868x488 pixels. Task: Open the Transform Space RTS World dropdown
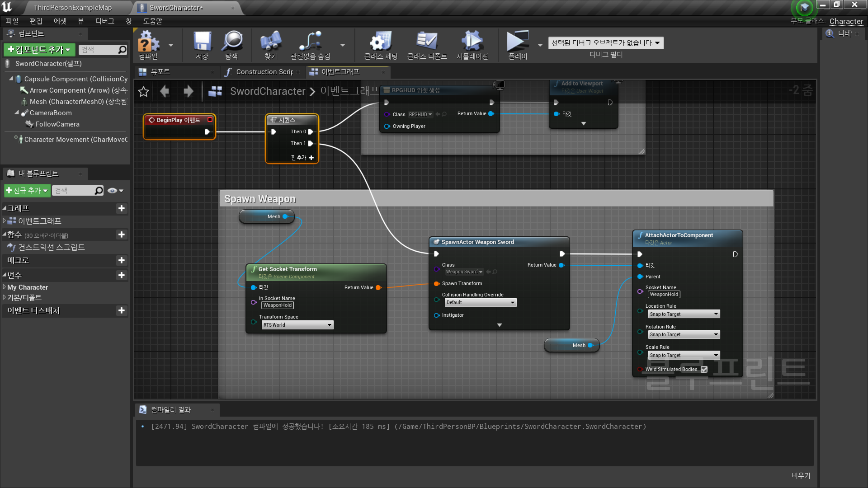[x=297, y=325]
